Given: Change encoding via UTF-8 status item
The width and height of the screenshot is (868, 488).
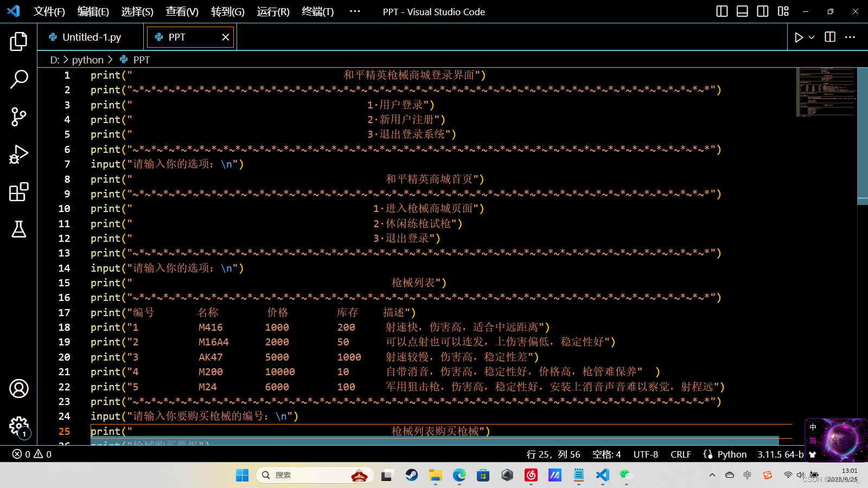Looking at the screenshot, I should tap(646, 454).
